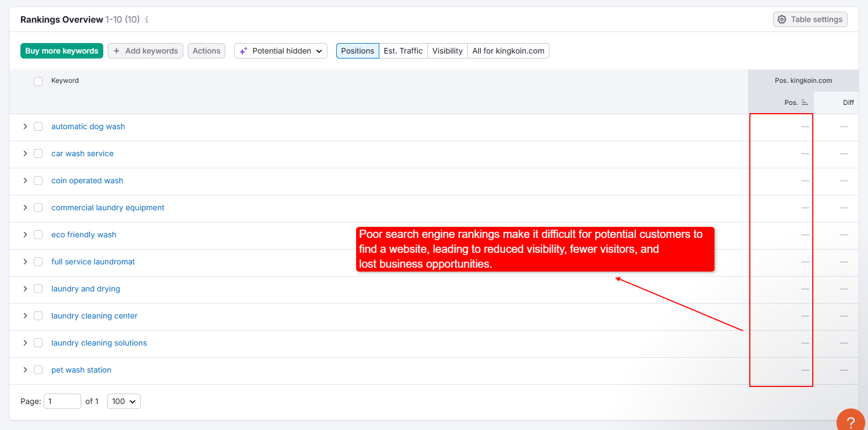
Task: Open the Potential hidden dropdown
Action: tap(281, 51)
